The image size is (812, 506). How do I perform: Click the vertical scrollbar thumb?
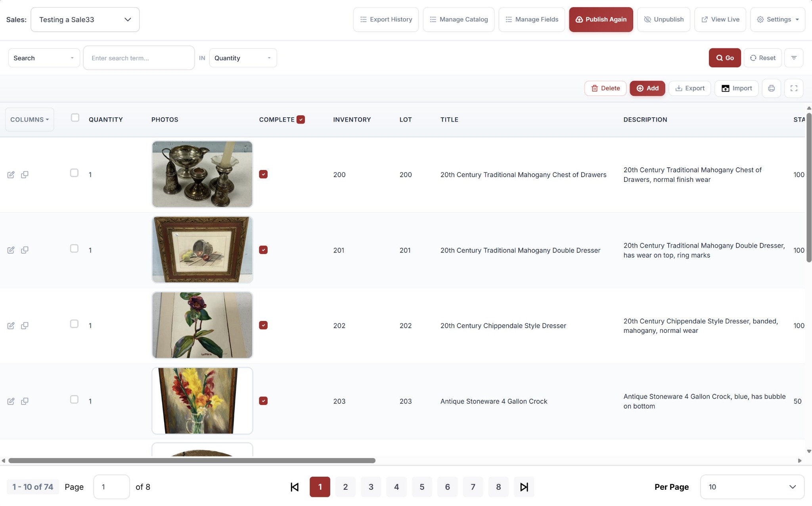[x=809, y=187]
